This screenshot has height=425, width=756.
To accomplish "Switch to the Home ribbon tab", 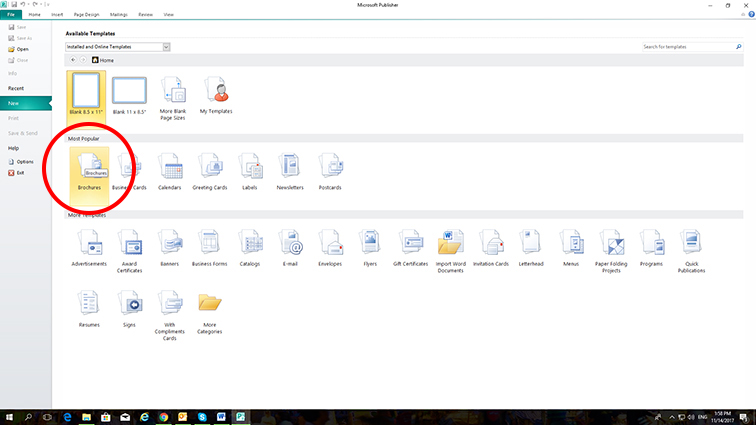I will [x=34, y=14].
